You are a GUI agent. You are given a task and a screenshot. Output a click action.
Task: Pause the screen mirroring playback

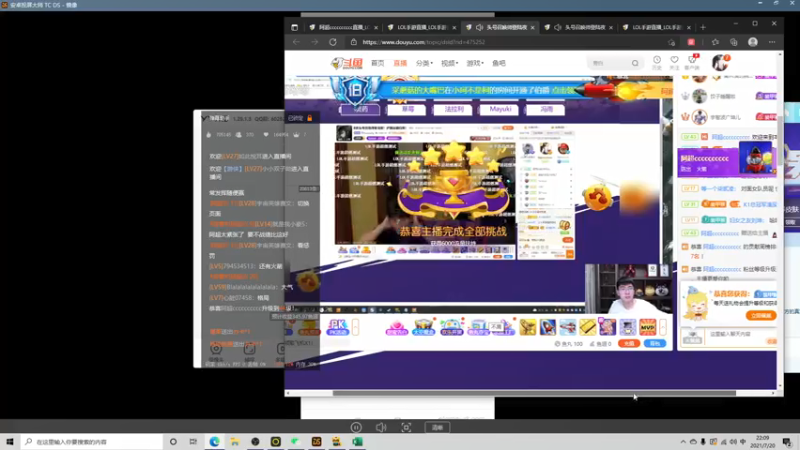(x=356, y=428)
